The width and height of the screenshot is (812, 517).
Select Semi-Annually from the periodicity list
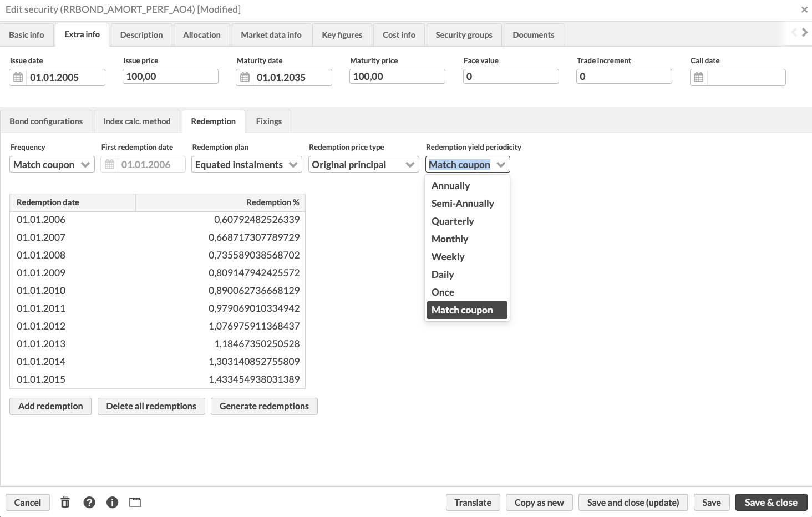coord(467,204)
